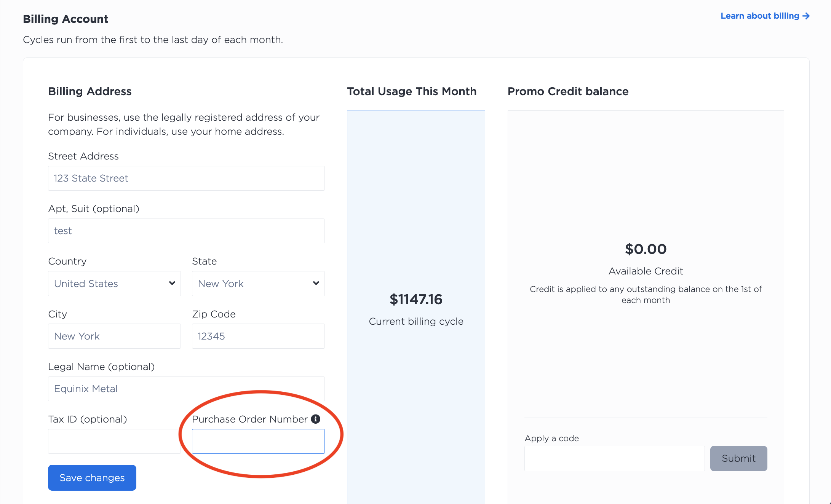Click the chevron arrow in the State select
This screenshot has height=504, width=831.
point(316,283)
